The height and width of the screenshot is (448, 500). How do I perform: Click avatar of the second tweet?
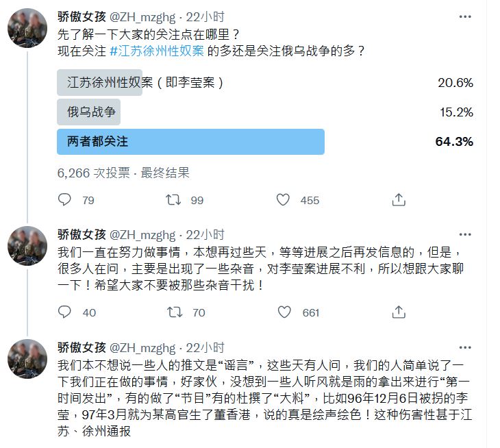point(27,245)
